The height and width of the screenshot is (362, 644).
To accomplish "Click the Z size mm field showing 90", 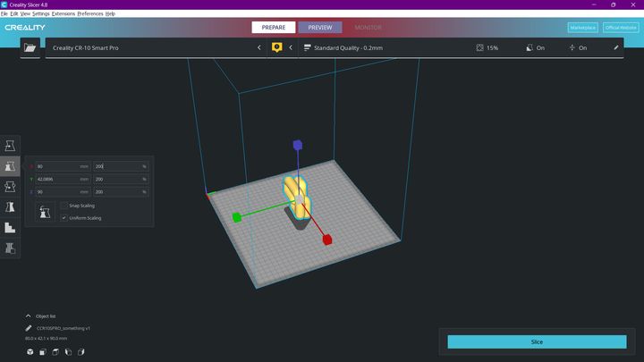I will click(63, 191).
